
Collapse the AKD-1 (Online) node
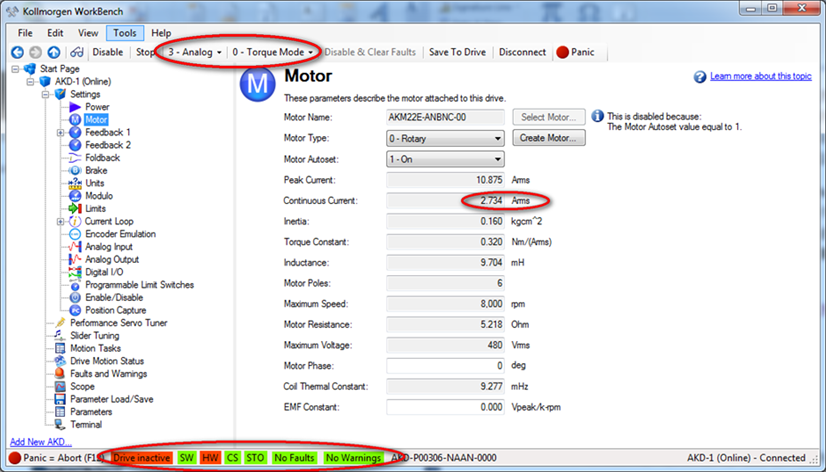click(30, 82)
